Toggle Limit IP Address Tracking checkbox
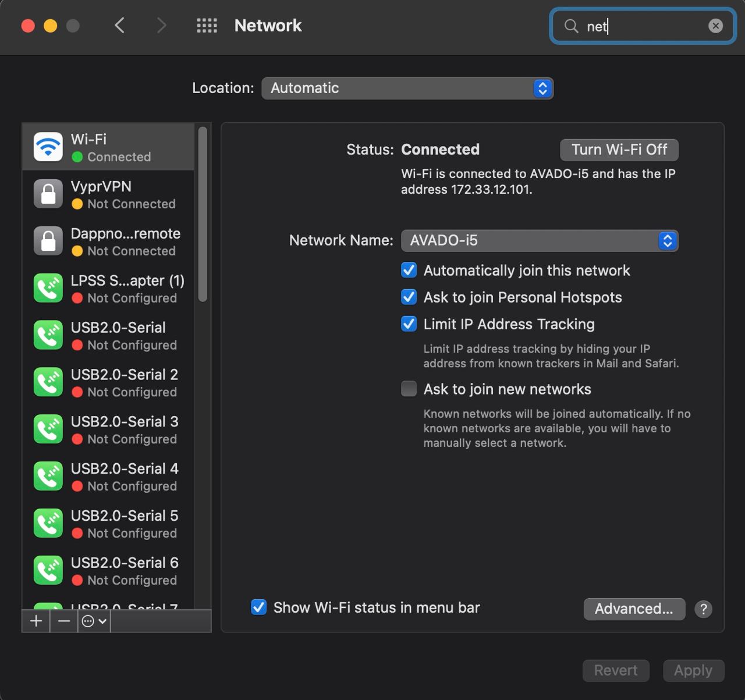Image resolution: width=745 pixels, height=700 pixels. coord(409,324)
